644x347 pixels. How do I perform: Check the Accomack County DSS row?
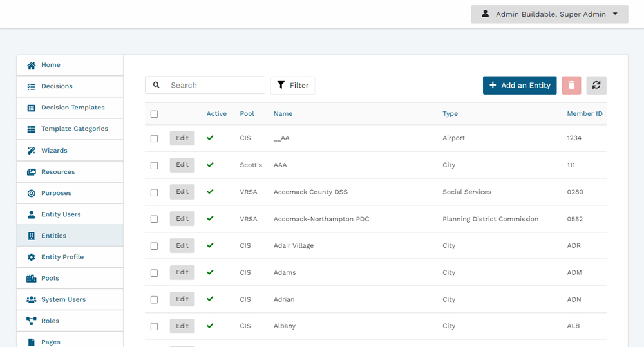click(154, 192)
